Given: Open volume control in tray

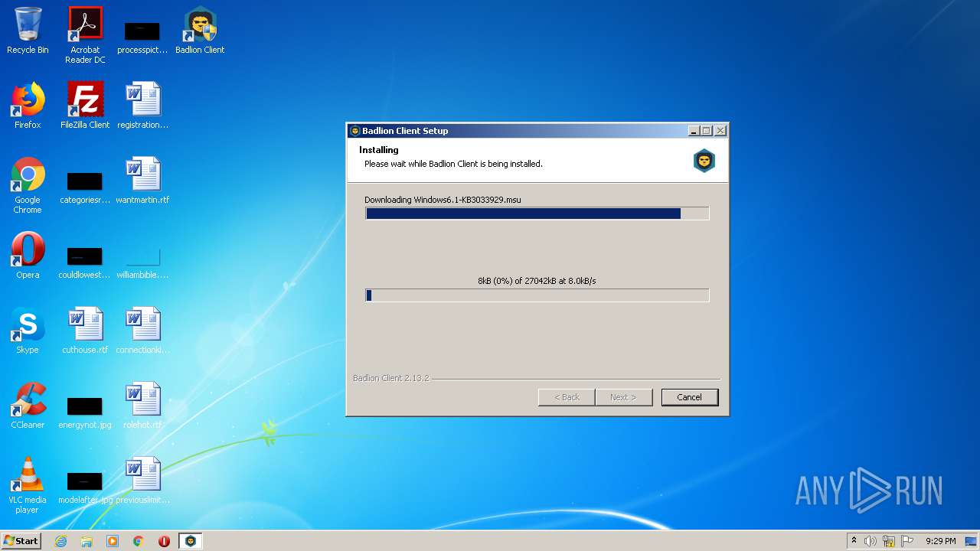Looking at the screenshot, I should click(871, 541).
